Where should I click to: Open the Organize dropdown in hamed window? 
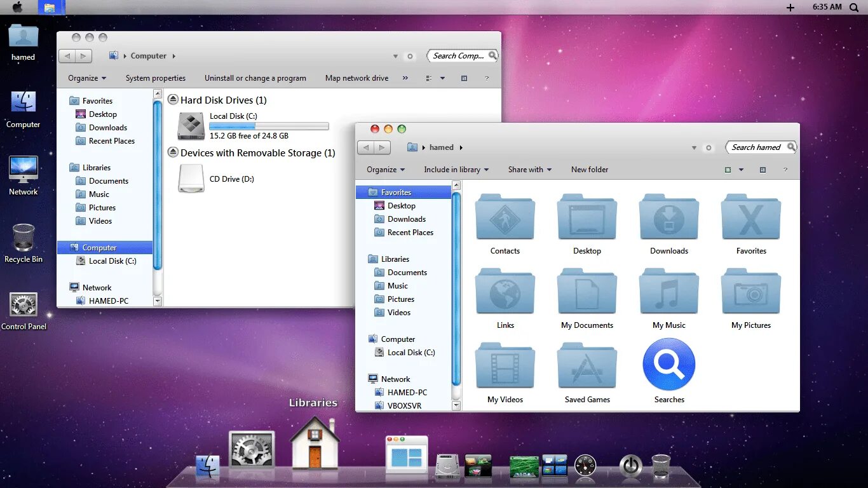coord(386,170)
